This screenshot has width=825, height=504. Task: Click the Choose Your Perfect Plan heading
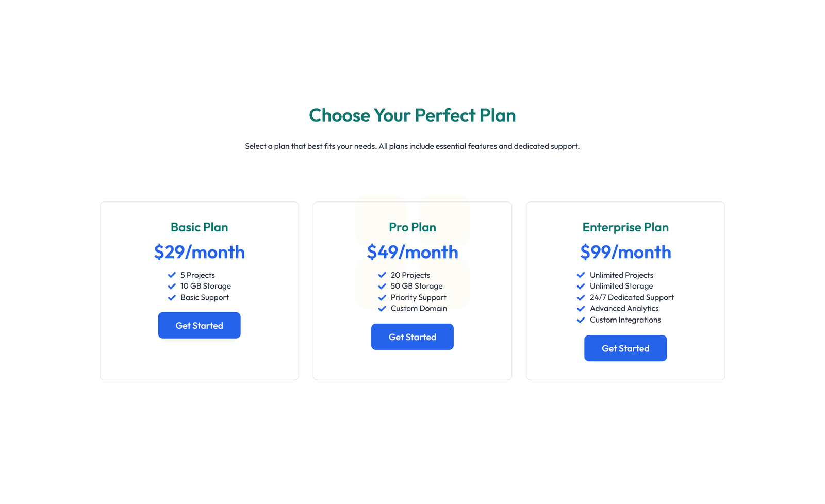coord(412,115)
